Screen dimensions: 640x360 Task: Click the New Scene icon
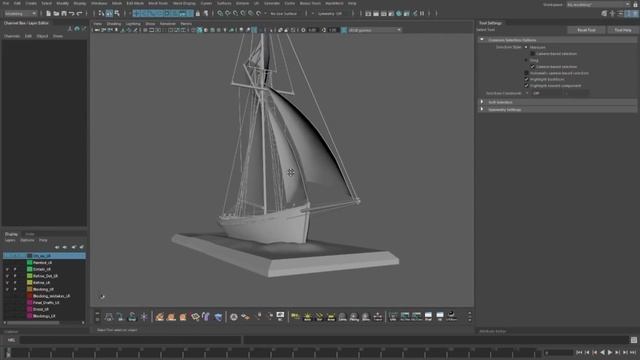[x=48, y=13]
